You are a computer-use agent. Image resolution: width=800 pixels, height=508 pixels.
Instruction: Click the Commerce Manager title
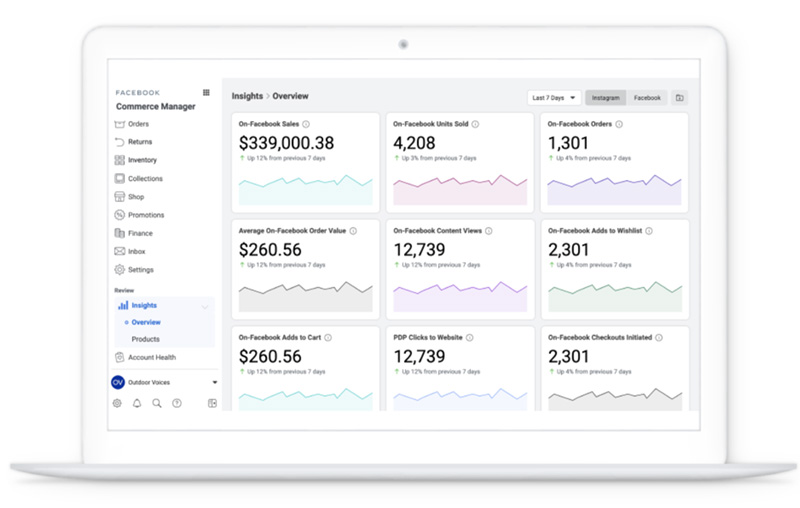(x=156, y=106)
